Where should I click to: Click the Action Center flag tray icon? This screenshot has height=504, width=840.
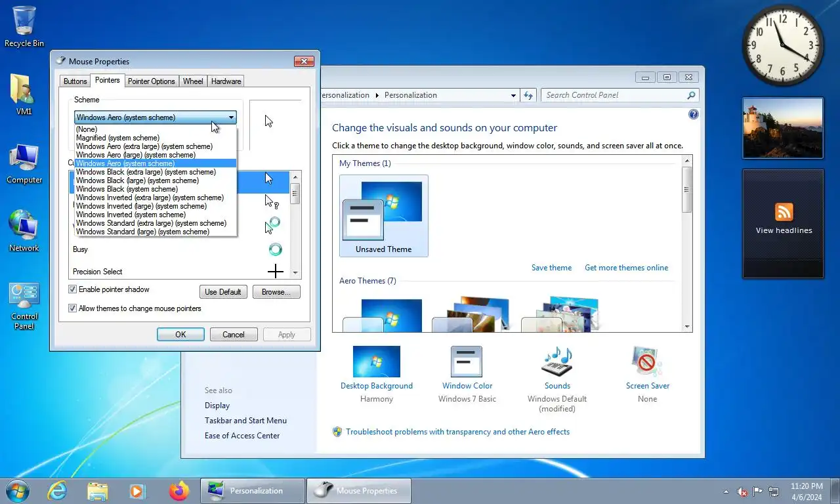758,491
